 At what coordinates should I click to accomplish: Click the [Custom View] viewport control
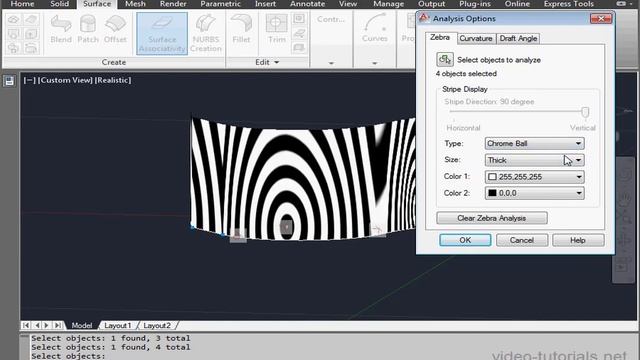(x=65, y=80)
